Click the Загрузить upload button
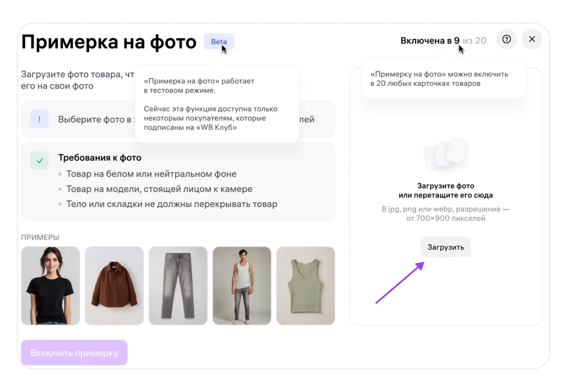Screen dimensions: 567x392 [x=445, y=247]
